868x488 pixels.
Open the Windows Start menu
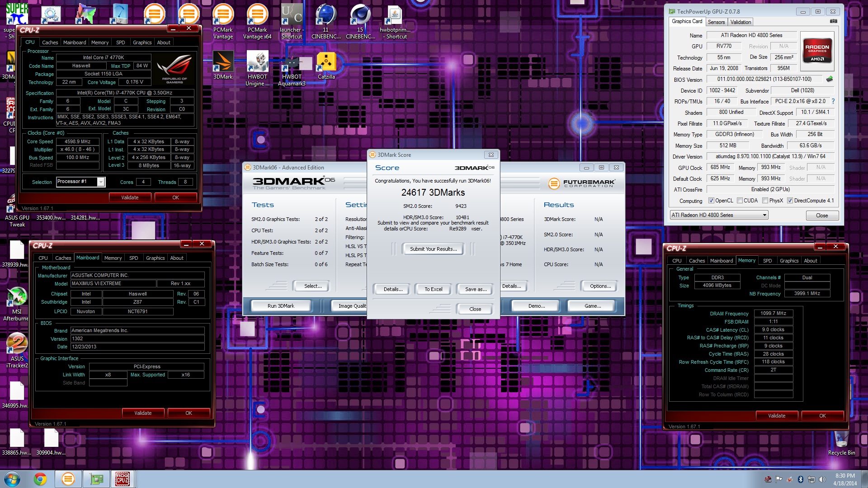point(12,479)
